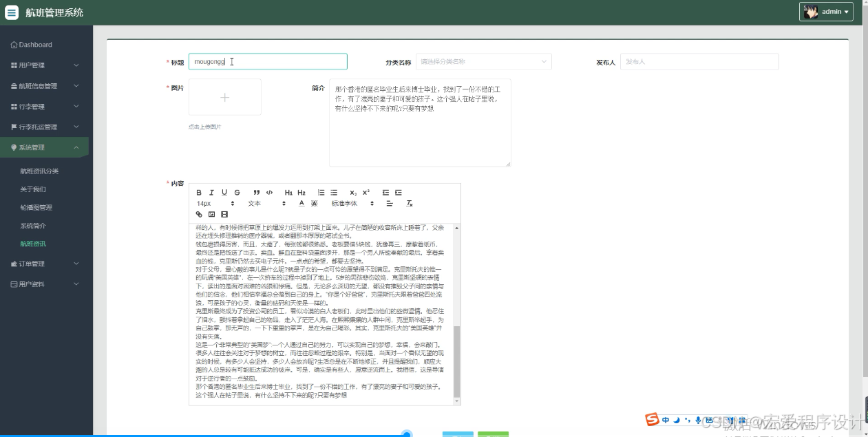The height and width of the screenshot is (437, 868).
Task: Click the 标题 title input field
Action: click(x=268, y=61)
